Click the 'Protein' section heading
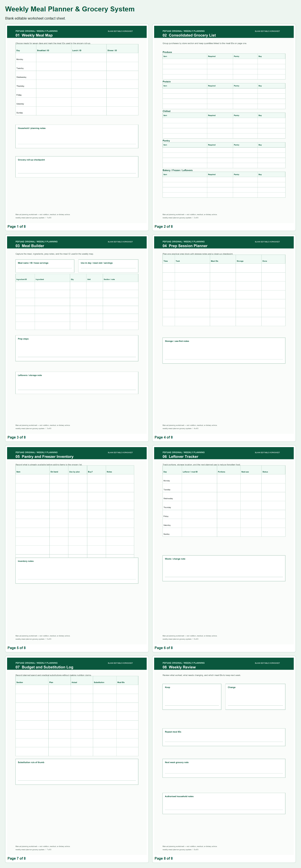The height and width of the screenshot is (868, 301). coord(166,82)
